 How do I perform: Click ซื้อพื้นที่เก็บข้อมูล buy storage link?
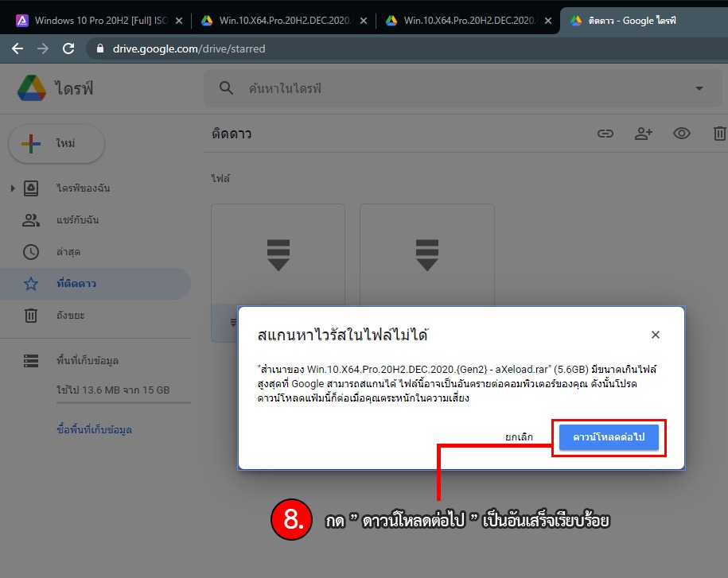point(94,429)
